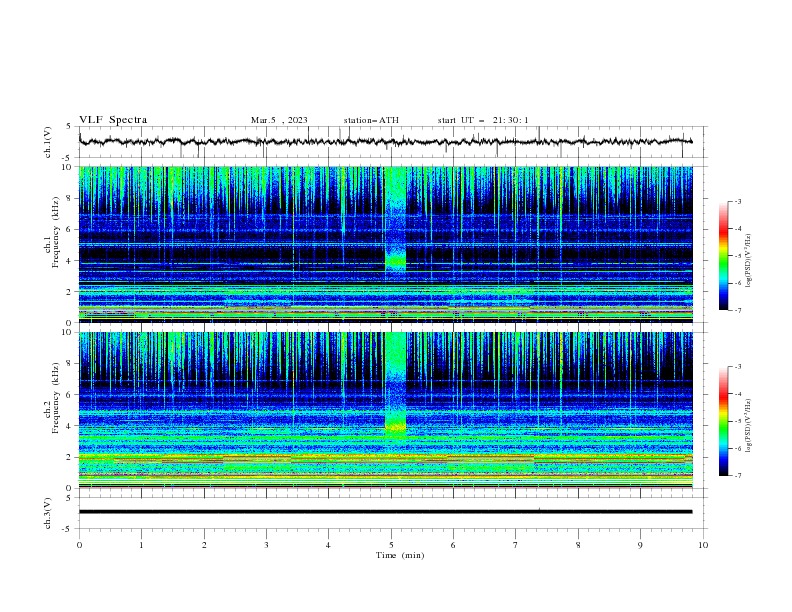
Task: Click the date 'Mar.5 , 2023'
Action: (x=279, y=120)
